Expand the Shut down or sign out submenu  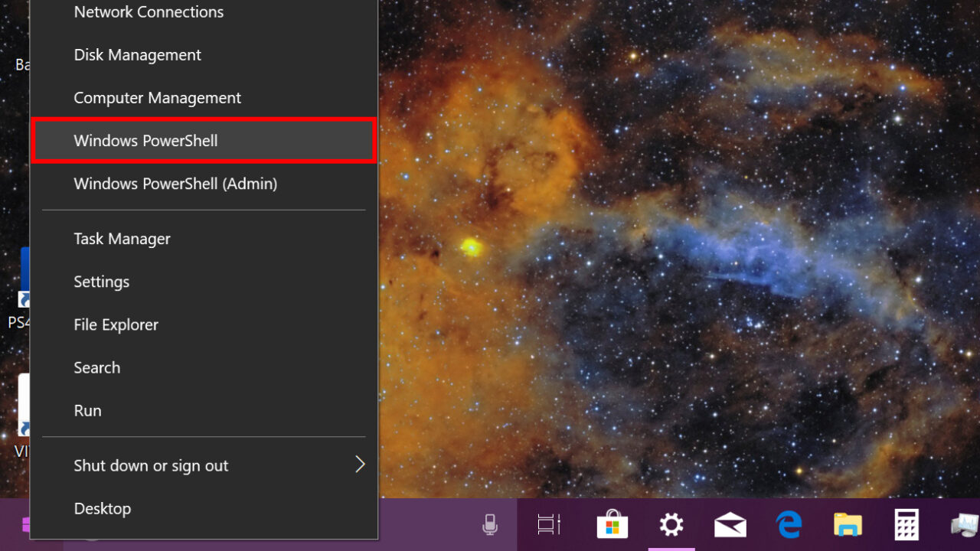[150, 465]
